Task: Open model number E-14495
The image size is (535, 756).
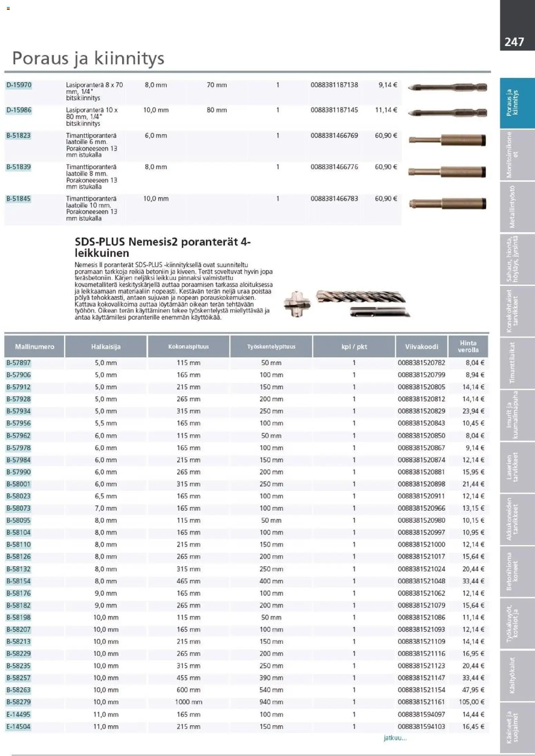Action: pos(19,714)
